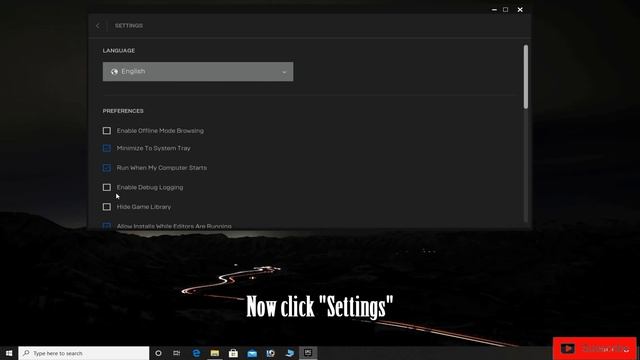Minimize the launcher window
Viewport: 640px width, 360px height.
click(x=494, y=9)
